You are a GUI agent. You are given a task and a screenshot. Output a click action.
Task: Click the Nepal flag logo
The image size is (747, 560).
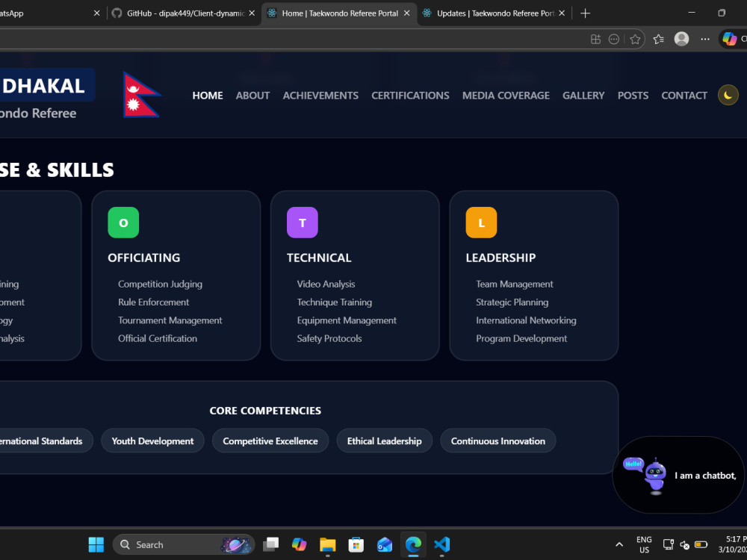pyautogui.click(x=141, y=94)
